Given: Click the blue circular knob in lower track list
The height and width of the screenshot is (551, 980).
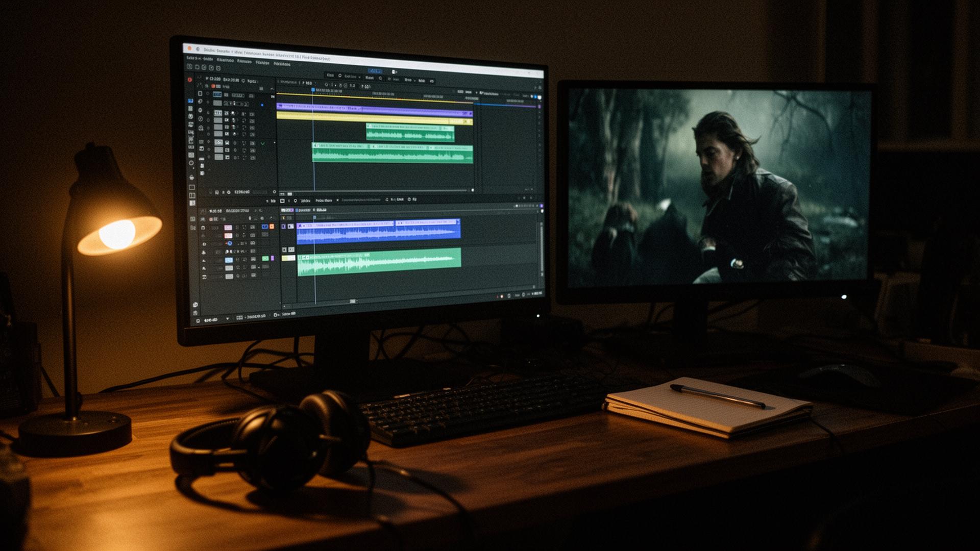Looking at the screenshot, I should (x=230, y=243).
